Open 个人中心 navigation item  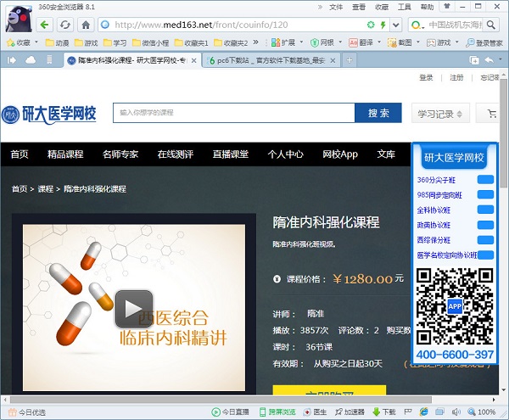tap(286, 154)
